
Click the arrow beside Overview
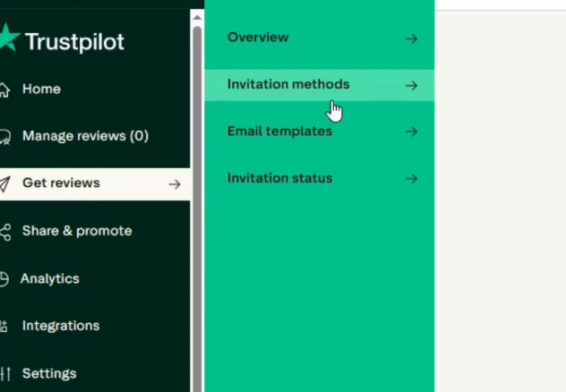(x=411, y=38)
